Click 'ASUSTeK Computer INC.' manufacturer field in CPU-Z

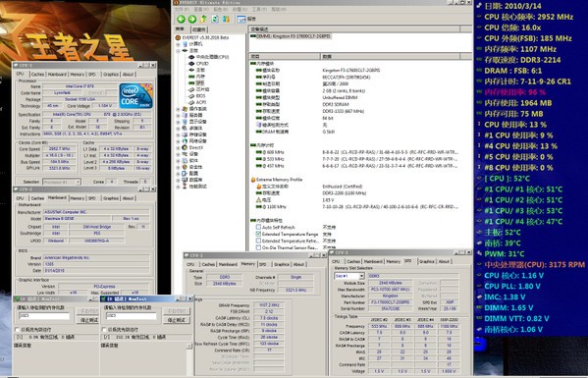tap(96, 212)
